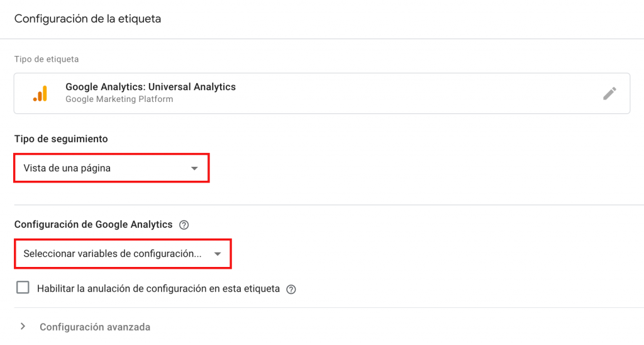Click empty space inside the tag type card
644x345 pixels.
click(x=409, y=93)
